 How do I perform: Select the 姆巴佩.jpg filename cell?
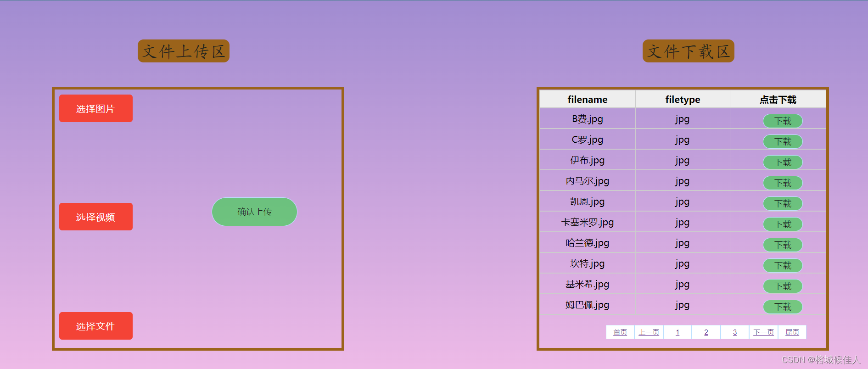588,305
